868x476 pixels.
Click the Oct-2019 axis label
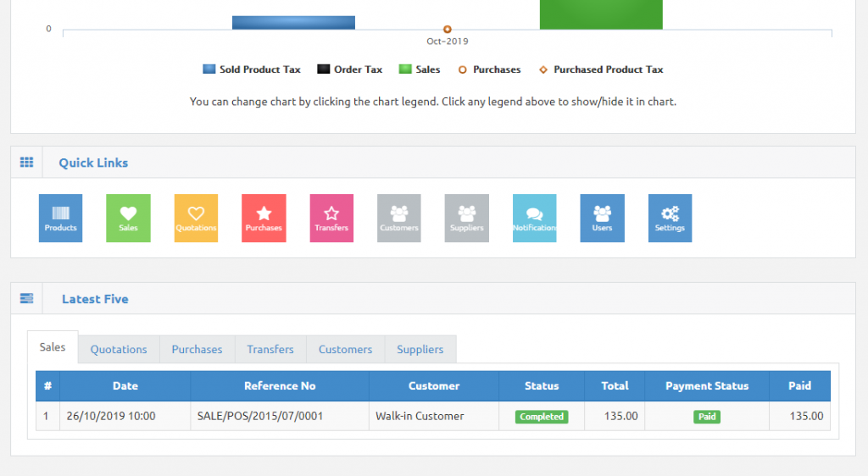point(448,41)
